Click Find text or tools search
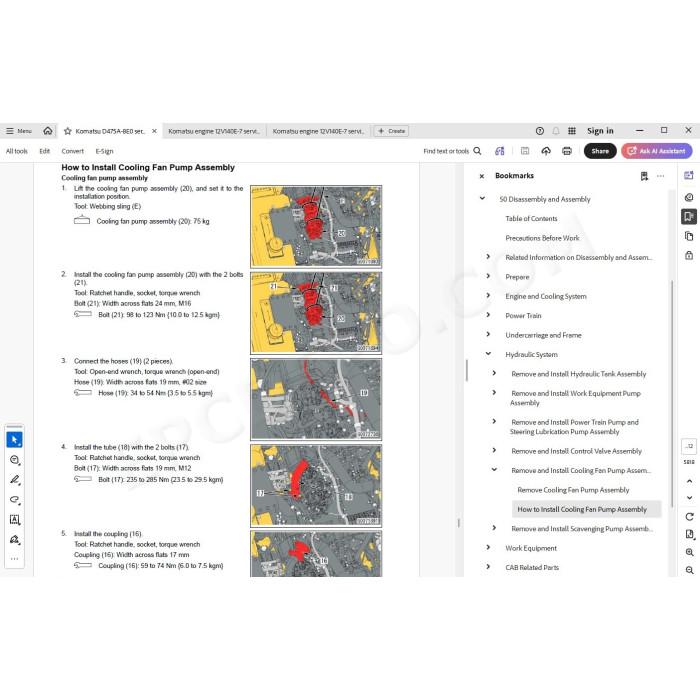 point(452,151)
